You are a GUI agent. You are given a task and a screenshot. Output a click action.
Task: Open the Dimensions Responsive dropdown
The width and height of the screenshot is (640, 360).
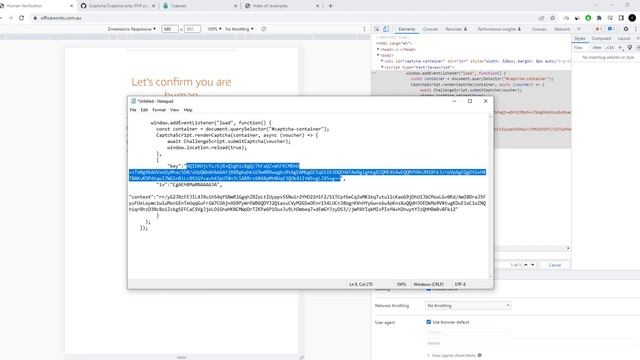(x=131, y=29)
